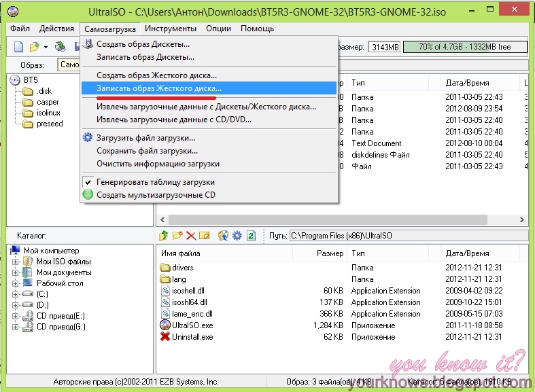The image size is (535, 392).
Task: Click the 3143MB size field
Action: point(385,47)
